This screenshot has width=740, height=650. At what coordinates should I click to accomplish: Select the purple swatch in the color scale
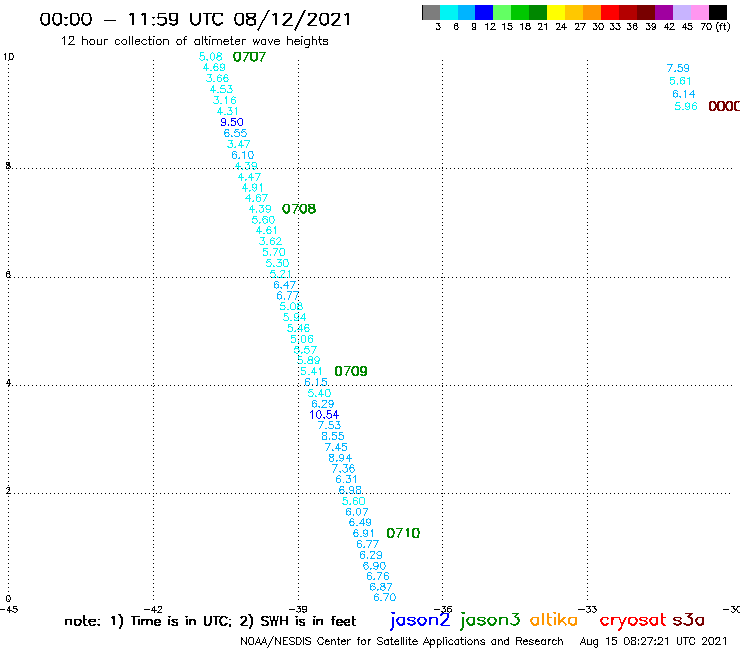click(664, 12)
